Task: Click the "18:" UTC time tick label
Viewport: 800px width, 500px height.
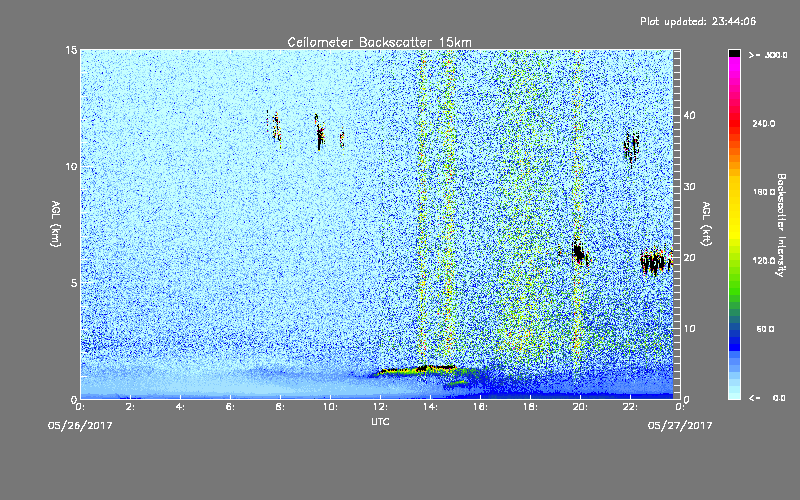Action: [x=530, y=407]
